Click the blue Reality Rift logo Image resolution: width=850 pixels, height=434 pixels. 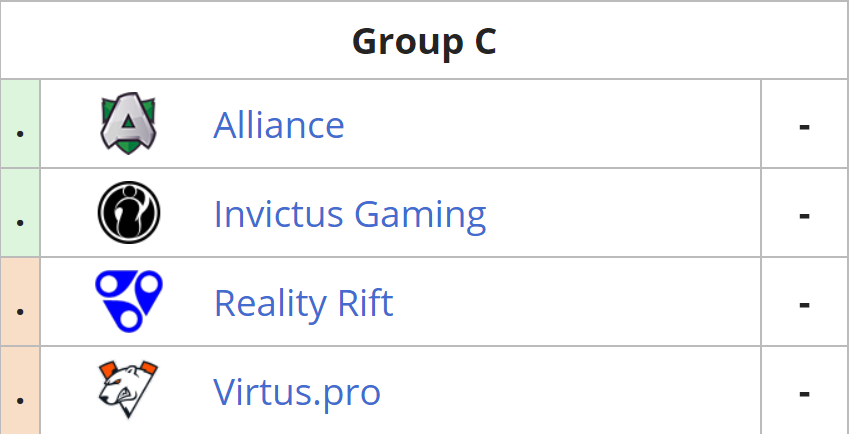tap(129, 301)
